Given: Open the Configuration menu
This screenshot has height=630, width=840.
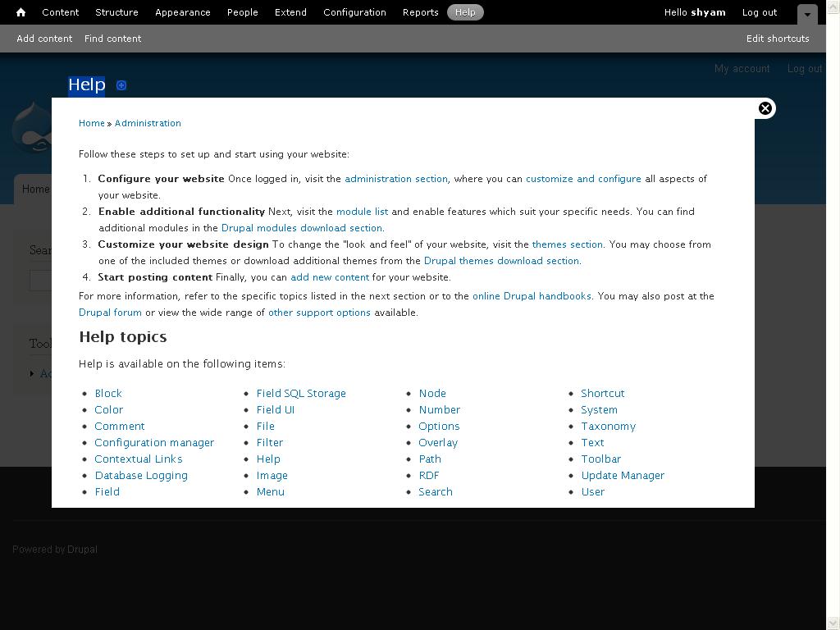Looking at the screenshot, I should (354, 12).
